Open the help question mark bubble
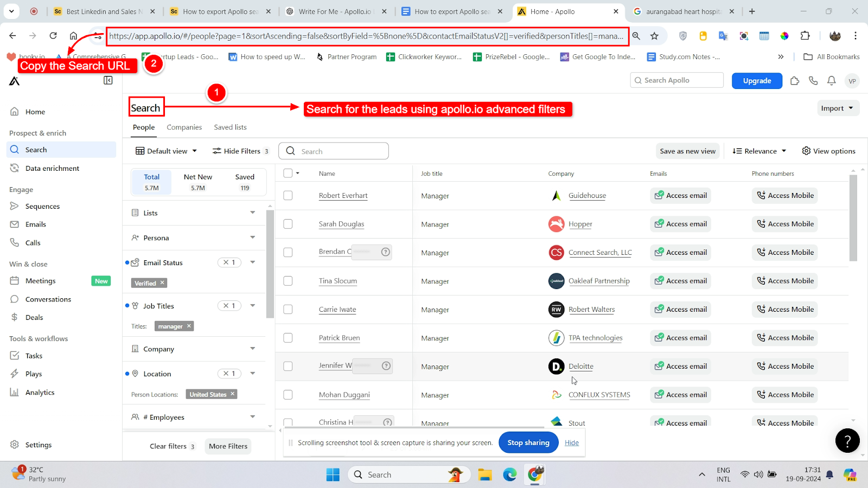The image size is (868, 488). pyautogui.click(x=847, y=440)
